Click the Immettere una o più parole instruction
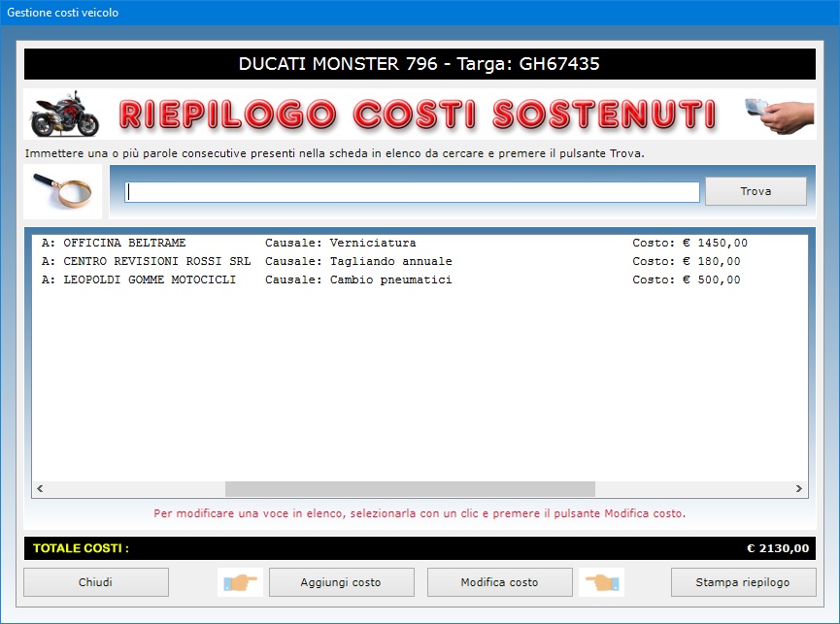Screen dimensions: 840x624 click(x=334, y=153)
